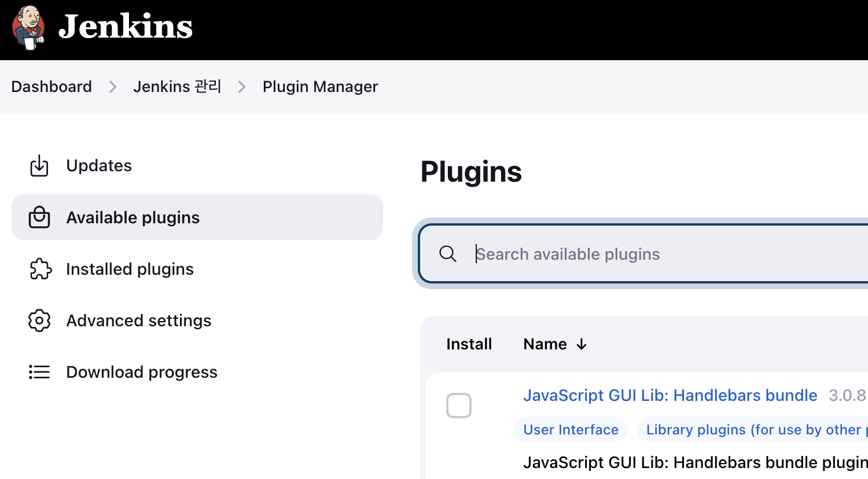868x479 pixels.
Task: Go to Dashboard breadcrumb
Action: pos(52,87)
